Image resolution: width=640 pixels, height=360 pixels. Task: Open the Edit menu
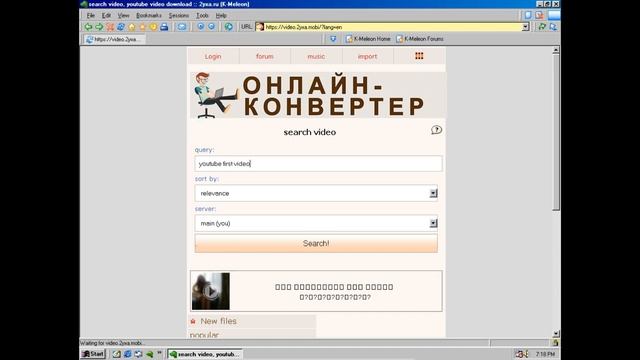(107, 16)
